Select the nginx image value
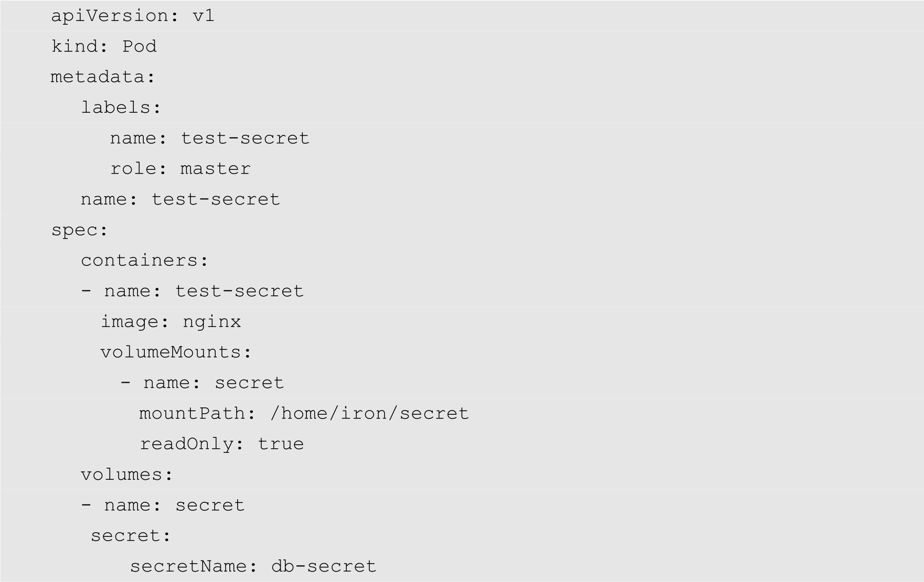The height and width of the screenshot is (582, 924). 212,321
